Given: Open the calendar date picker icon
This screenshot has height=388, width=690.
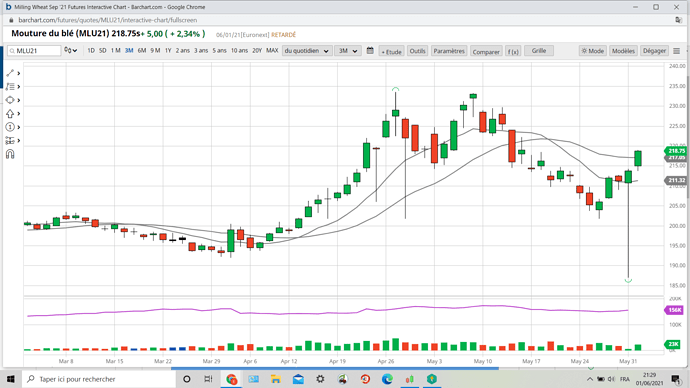Looking at the screenshot, I should [x=370, y=51].
